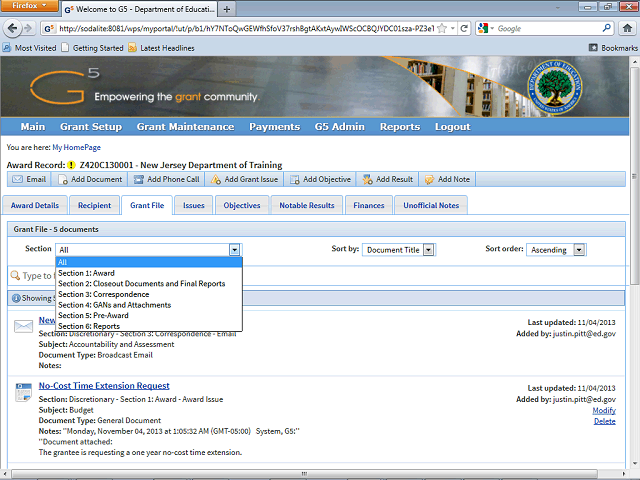Select Section 1: Award option
Viewport: 640px width, 480px height.
(x=149, y=273)
